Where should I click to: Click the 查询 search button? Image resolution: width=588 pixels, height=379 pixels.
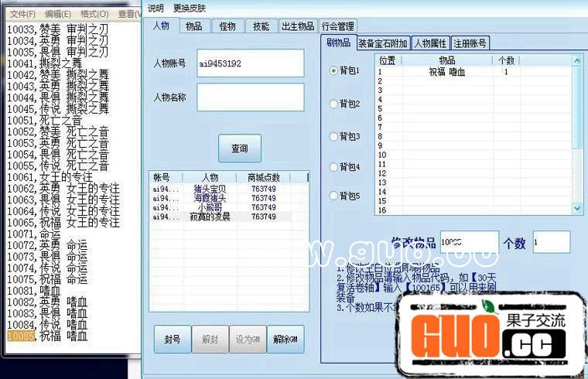[239, 148]
